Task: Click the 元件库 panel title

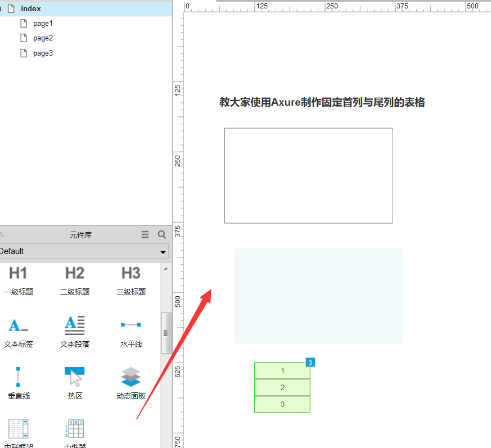Action: coord(80,235)
